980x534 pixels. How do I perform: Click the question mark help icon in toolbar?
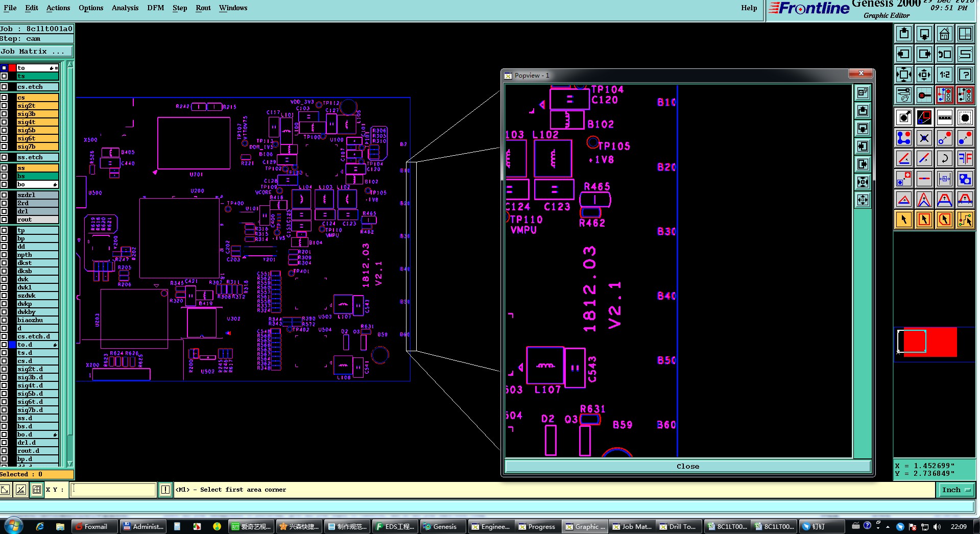965,75
